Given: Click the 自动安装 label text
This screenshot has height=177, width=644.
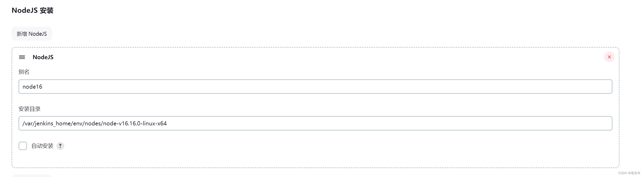Looking at the screenshot, I should 42,146.
